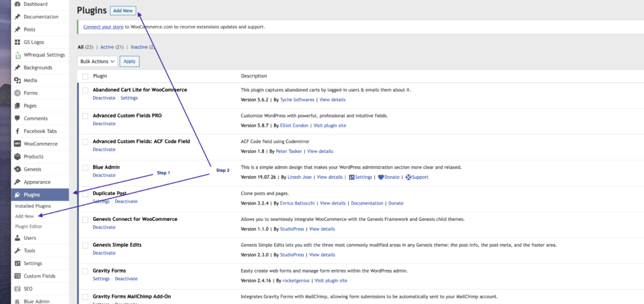Check Advanced Custom Fields PRO checkbox
Viewport: 644px width, 304px height.
pyautogui.click(x=85, y=116)
